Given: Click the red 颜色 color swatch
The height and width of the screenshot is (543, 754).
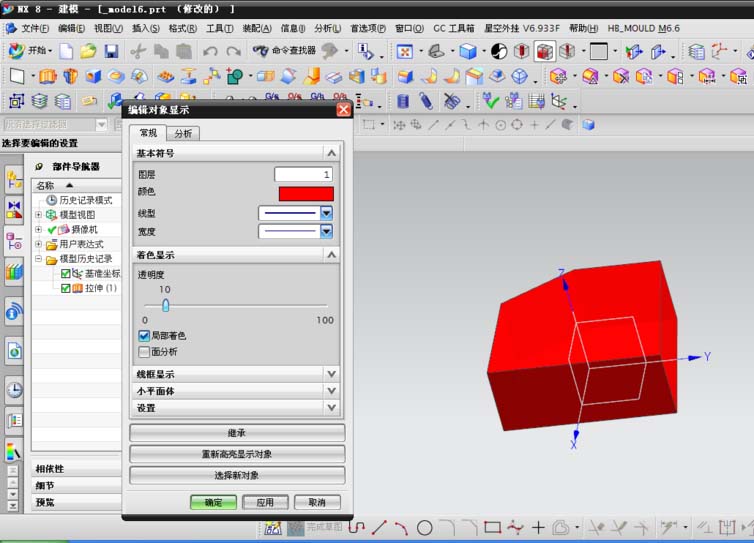Looking at the screenshot, I should point(306,193).
